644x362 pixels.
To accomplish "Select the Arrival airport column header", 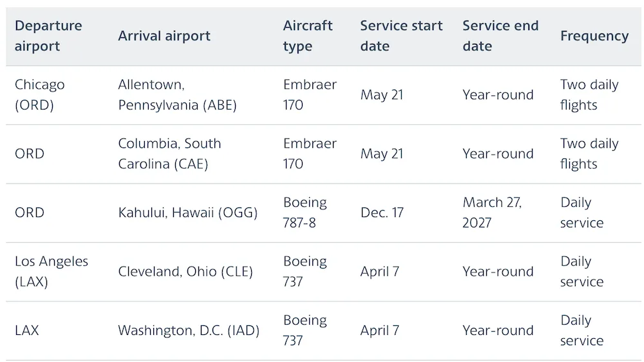I will coord(164,35).
